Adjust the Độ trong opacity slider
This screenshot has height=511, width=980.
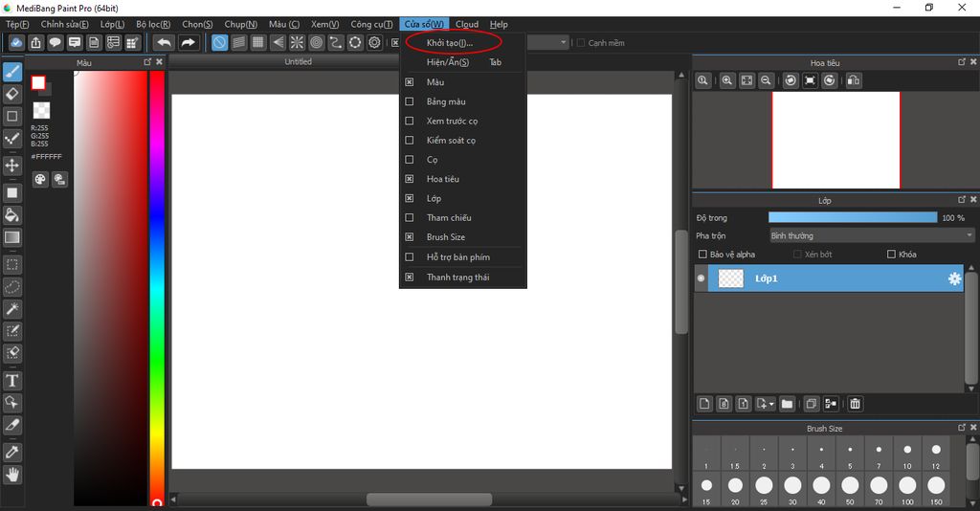pos(853,217)
